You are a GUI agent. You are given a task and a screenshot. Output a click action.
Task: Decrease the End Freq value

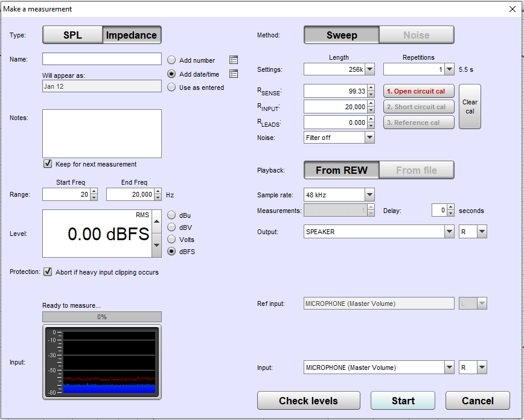(158, 197)
